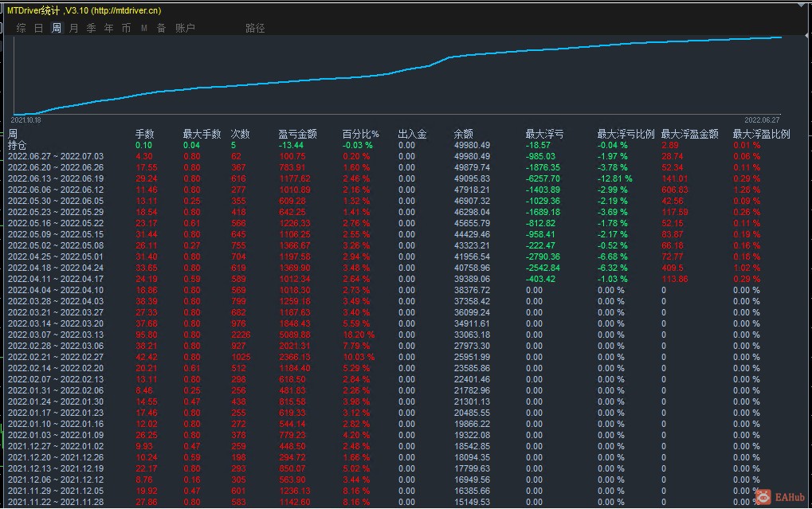Image resolution: width=812 pixels, height=509 pixels.
Task: Click the MTDriver统计 V3.10 title text
Action: 84,10
